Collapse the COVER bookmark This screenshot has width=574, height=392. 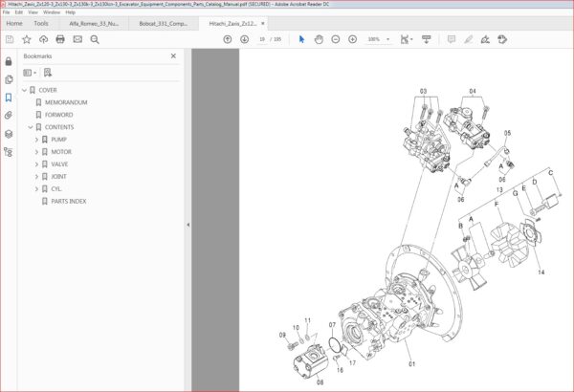(x=25, y=90)
